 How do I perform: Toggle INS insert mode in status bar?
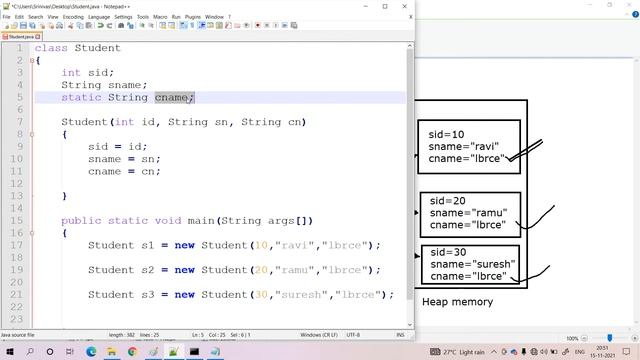pyautogui.click(x=400, y=335)
